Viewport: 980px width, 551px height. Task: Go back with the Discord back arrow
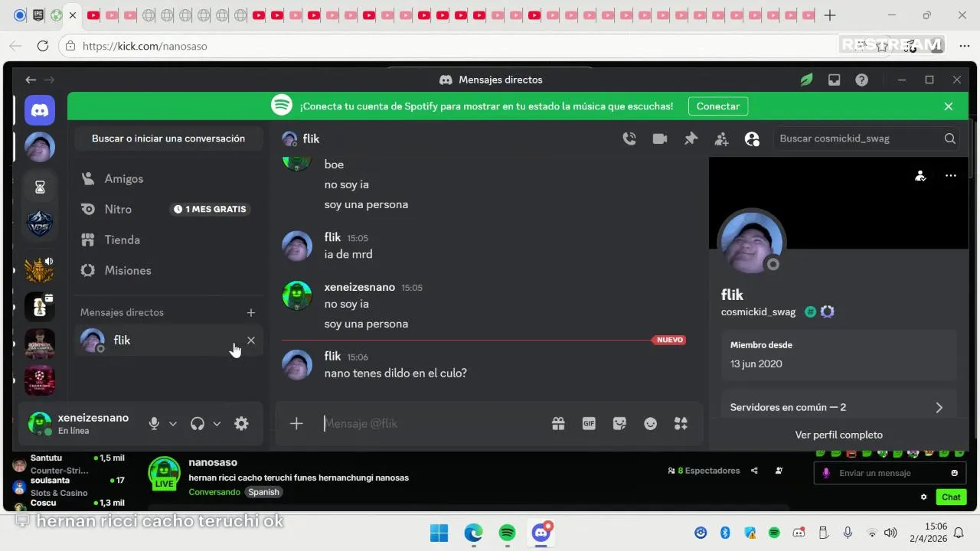[x=31, y=80]
